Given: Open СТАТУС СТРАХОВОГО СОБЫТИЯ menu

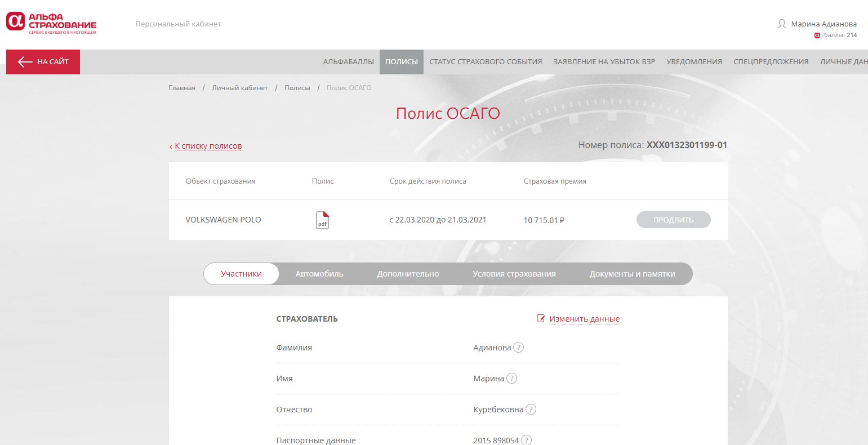Looking at the screenshot, I should 486,62.
